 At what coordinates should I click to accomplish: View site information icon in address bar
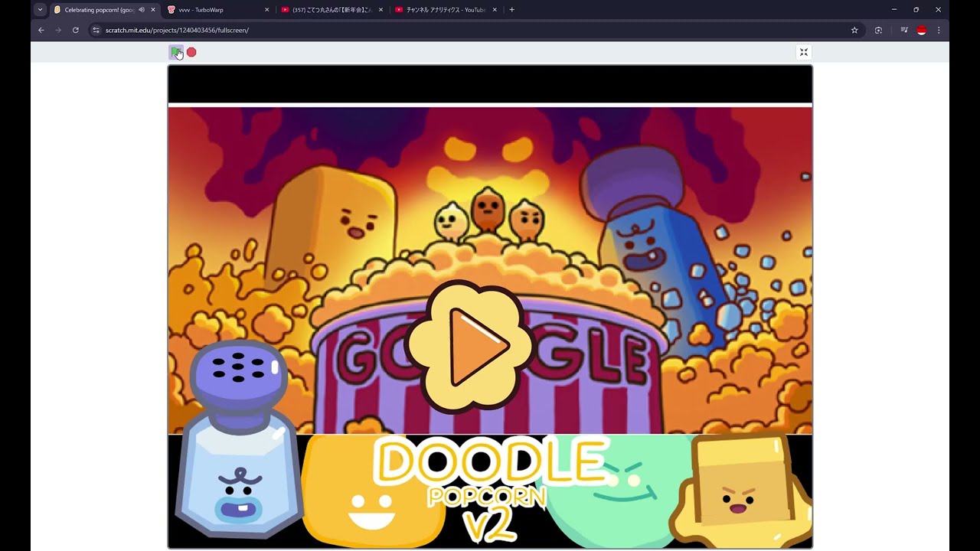(96, 30)
